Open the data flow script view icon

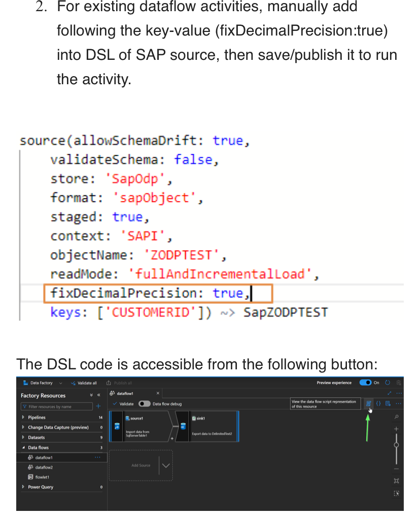pos(368,403)
